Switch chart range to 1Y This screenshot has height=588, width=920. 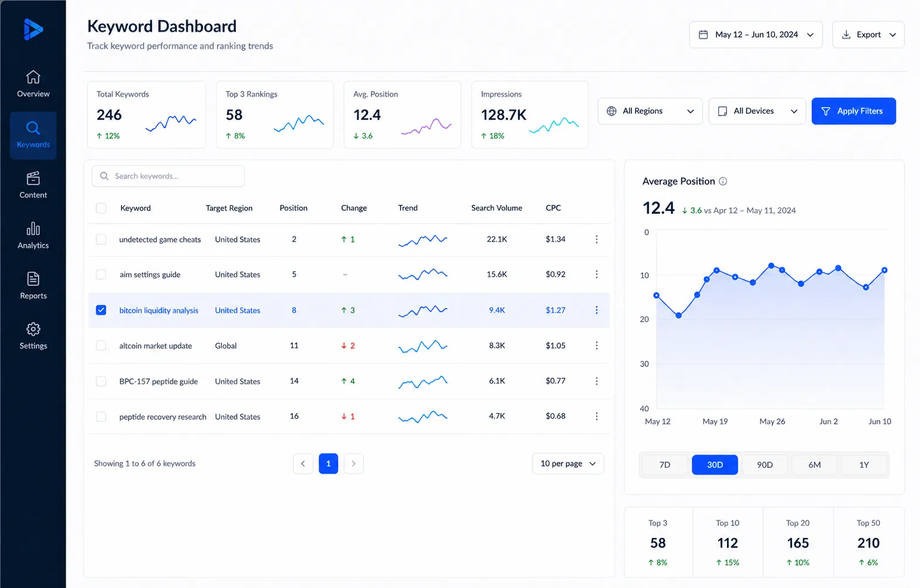point(864,465)
